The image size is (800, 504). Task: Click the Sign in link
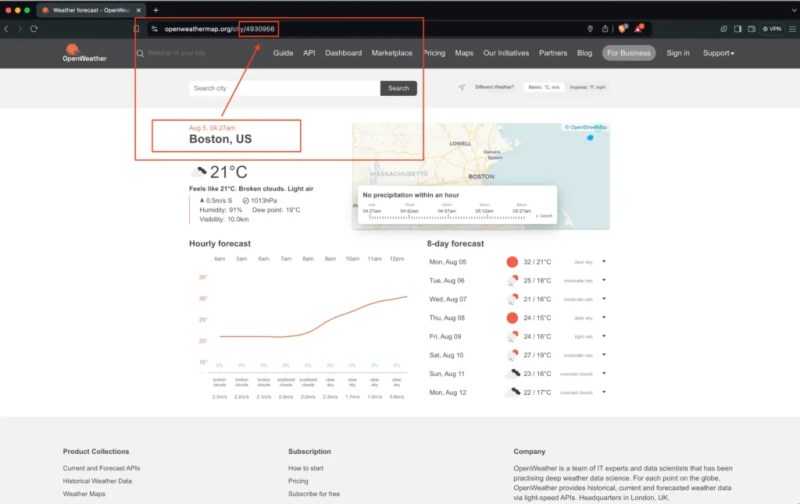pos(678,53)
